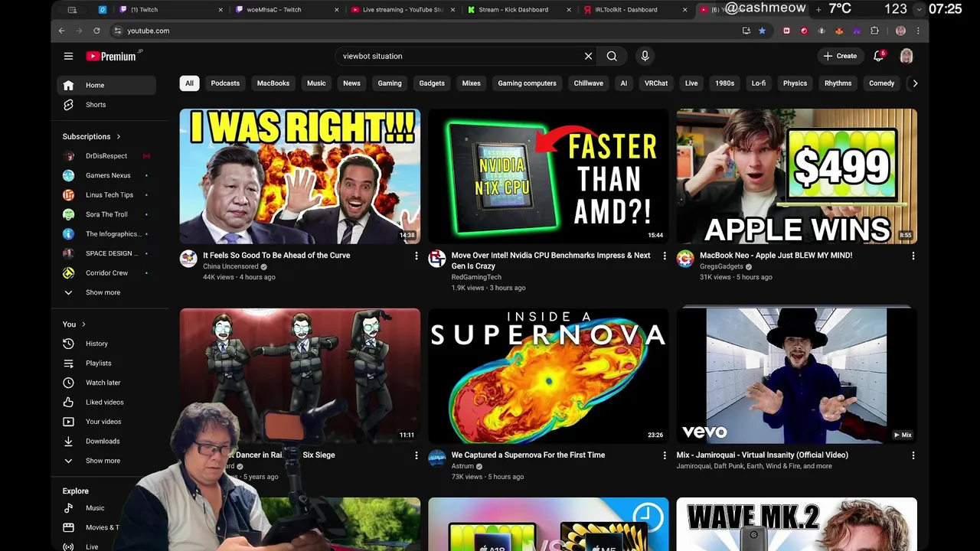
Task: Select the 'All' filter chip
Action: (x=189, y=83)
